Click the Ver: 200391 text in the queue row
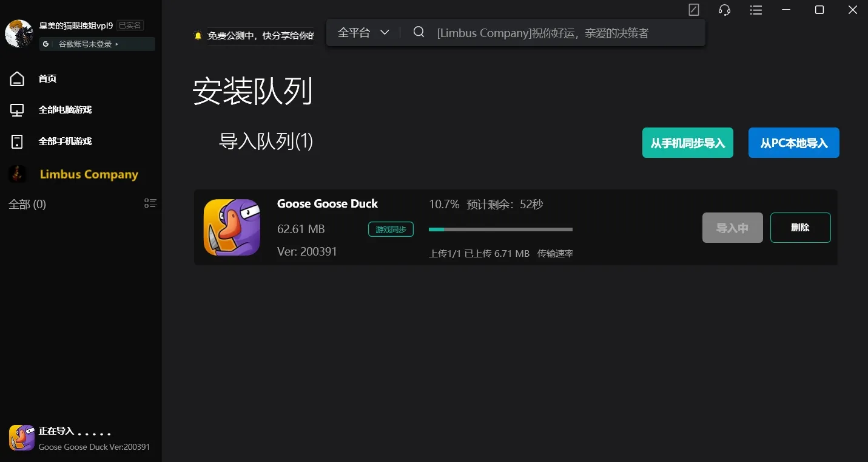The image size is (868, 462). [307, 251]
